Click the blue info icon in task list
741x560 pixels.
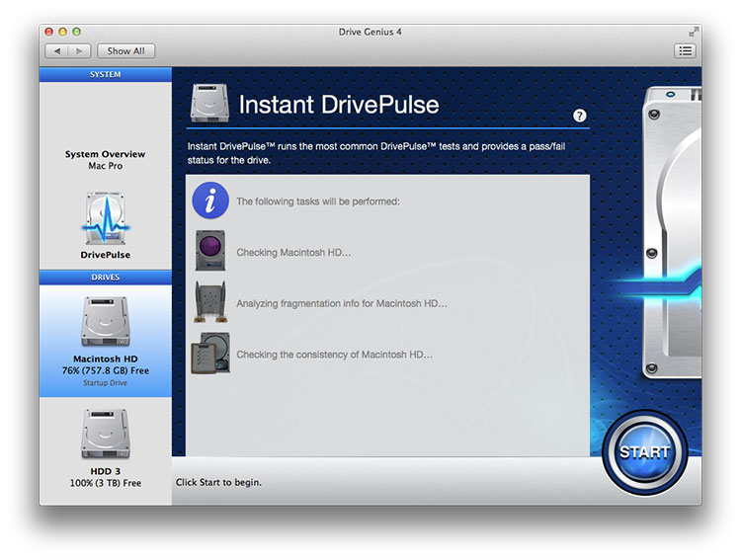click(x=210, y=200)
